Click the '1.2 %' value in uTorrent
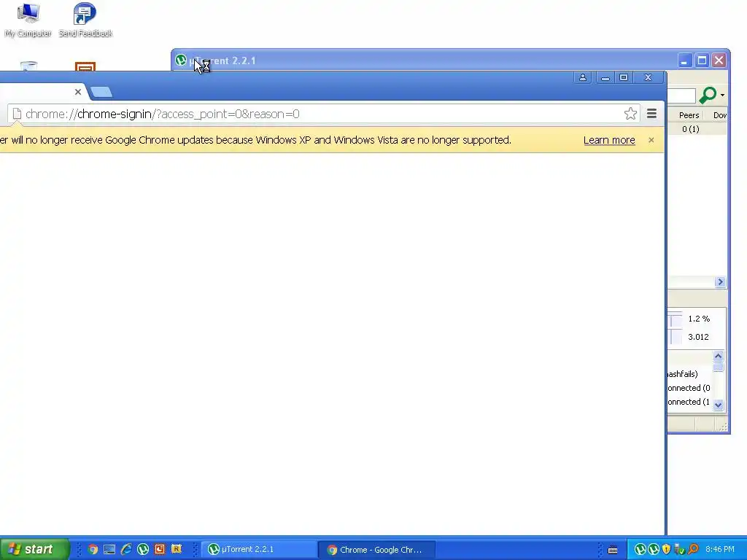This screenshot has width=747, height=560. (699, 319)
